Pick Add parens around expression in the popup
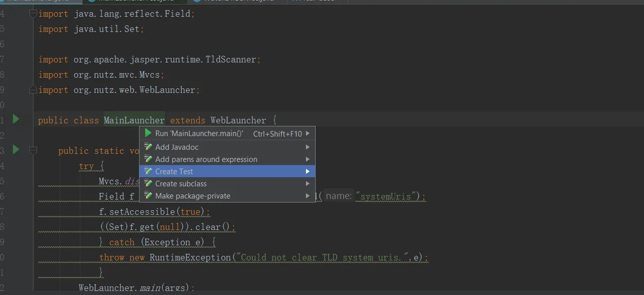This screenshot has width=644, height=295. coord(227,159)
